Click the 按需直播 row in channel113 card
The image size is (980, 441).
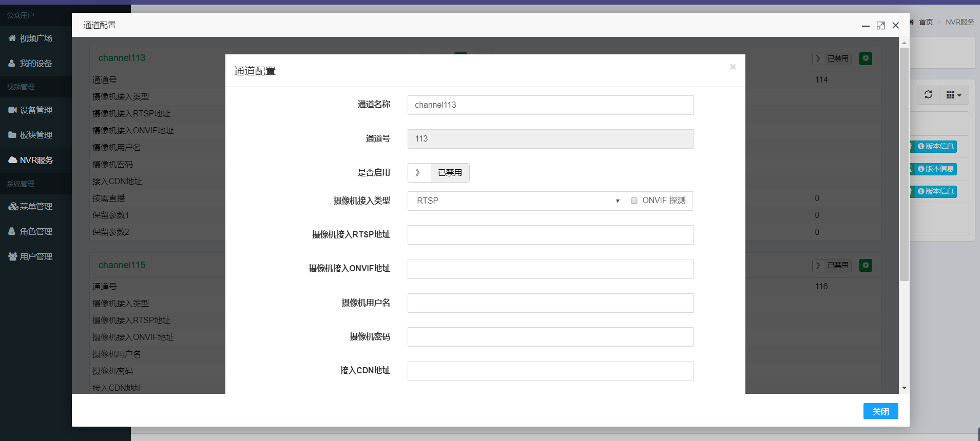(x=158, y=198)
